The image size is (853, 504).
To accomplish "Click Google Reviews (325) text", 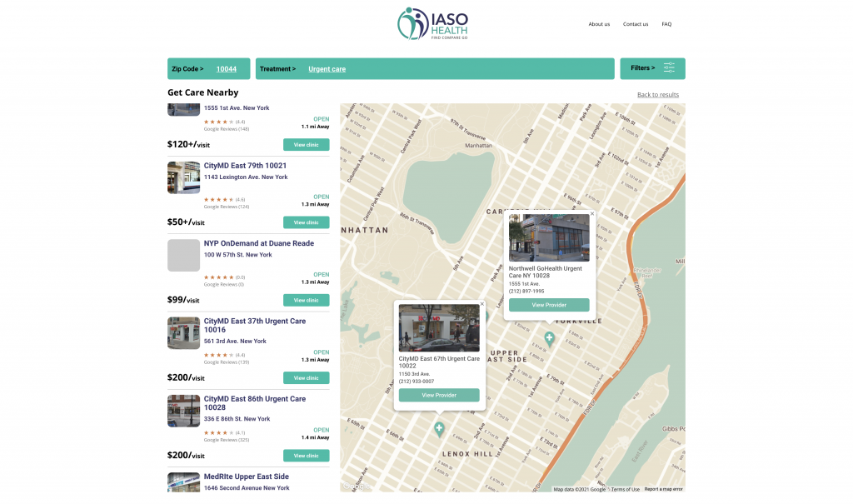I will (227, 440).
